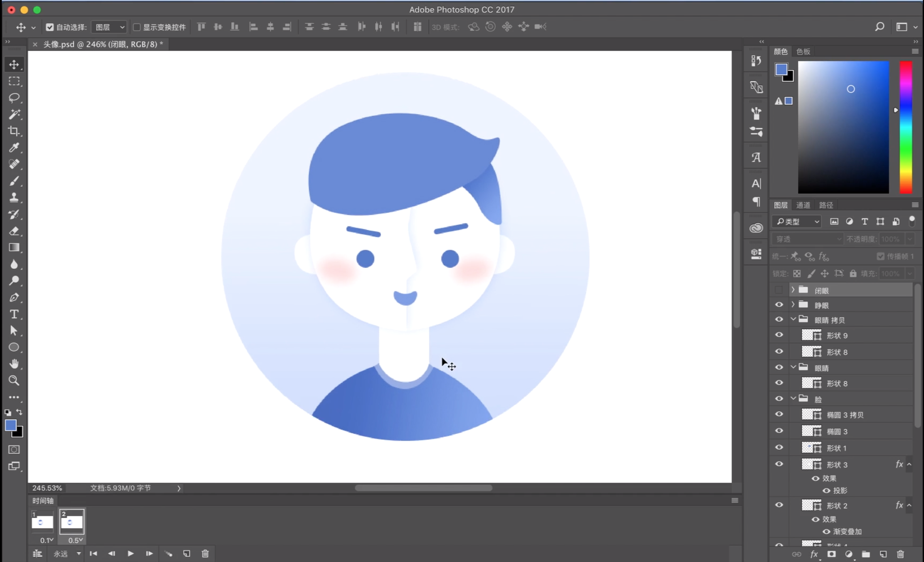
Task: Play the timeline animation
Action: click(131, 554)
